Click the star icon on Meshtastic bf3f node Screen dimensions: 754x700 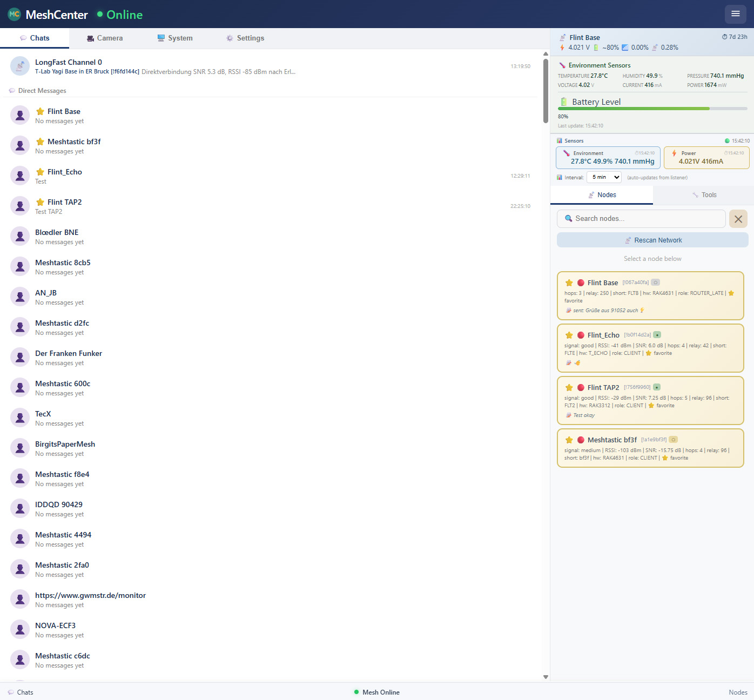click(x=569, y=440)
